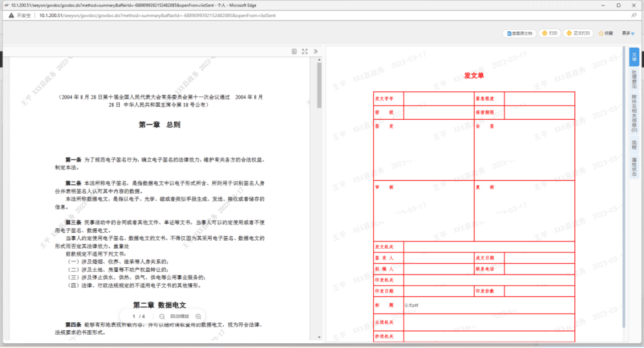Switch to the 文单 side tab

point(634,57)
